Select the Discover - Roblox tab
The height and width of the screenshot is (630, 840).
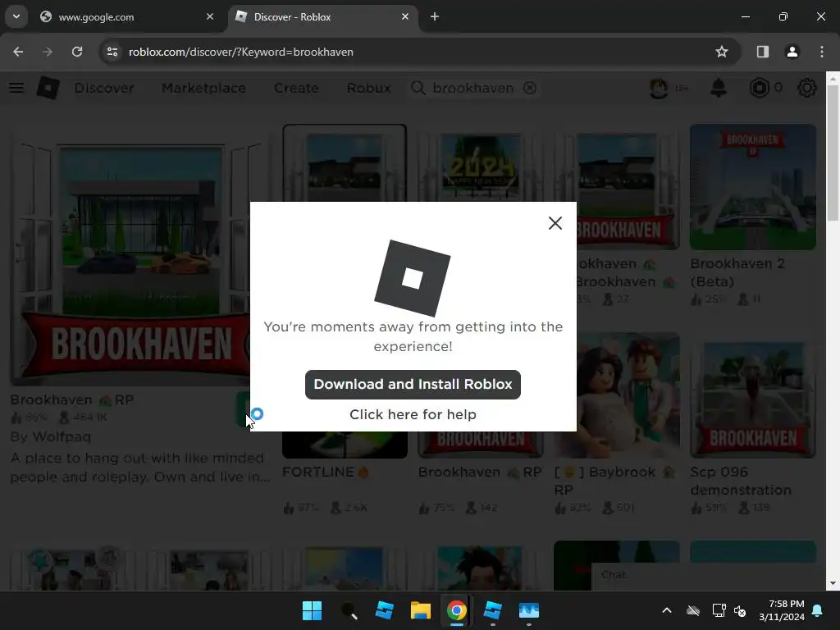point(323,16)
